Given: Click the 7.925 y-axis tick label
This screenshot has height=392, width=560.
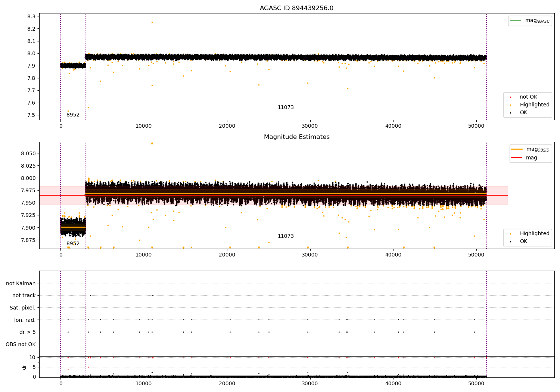Looking at the screenshot, I should pos(28,215).
